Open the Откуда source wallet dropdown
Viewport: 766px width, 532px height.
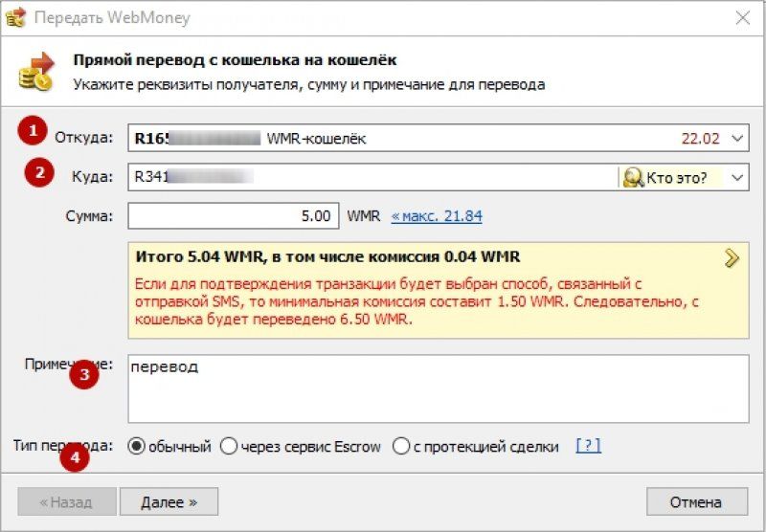(737, 138)
